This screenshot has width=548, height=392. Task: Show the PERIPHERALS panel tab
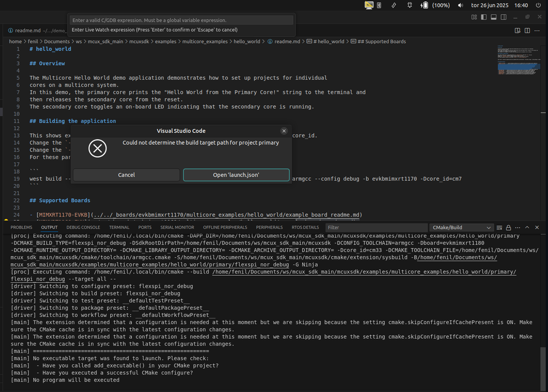[269, 228]
